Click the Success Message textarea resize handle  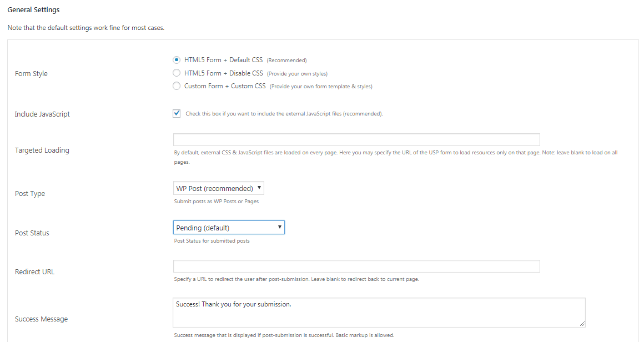(582, 324)
